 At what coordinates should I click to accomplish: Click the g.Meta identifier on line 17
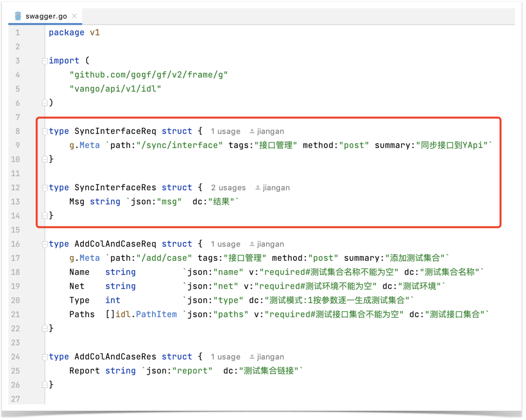tap(85, 258)
